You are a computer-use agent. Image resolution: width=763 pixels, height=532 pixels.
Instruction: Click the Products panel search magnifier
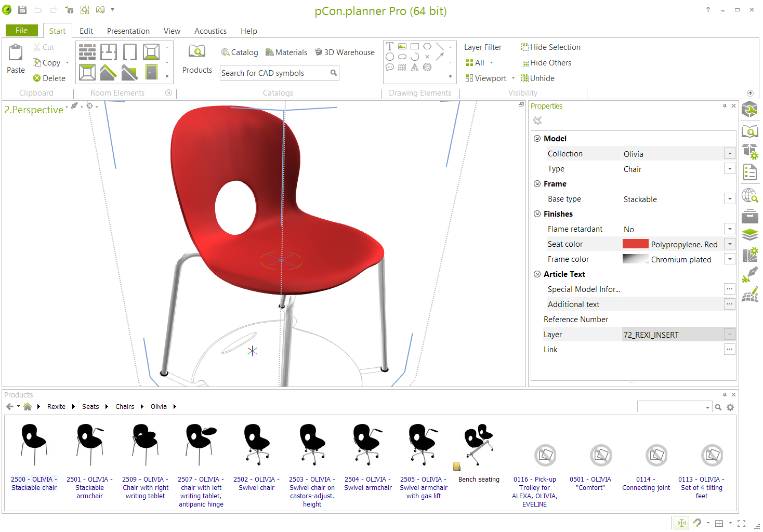pyautogui.click(x=718, y=407)
